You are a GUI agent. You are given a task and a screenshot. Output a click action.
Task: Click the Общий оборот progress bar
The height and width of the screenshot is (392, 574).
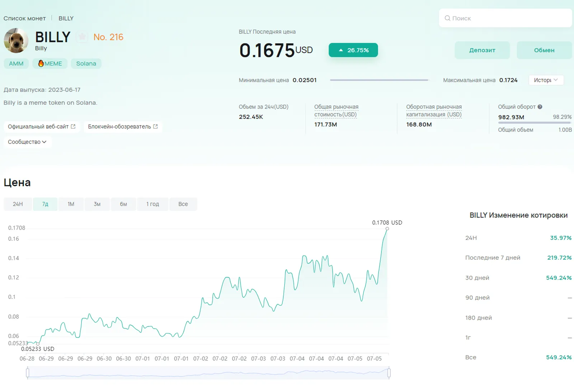click(535, 123)
